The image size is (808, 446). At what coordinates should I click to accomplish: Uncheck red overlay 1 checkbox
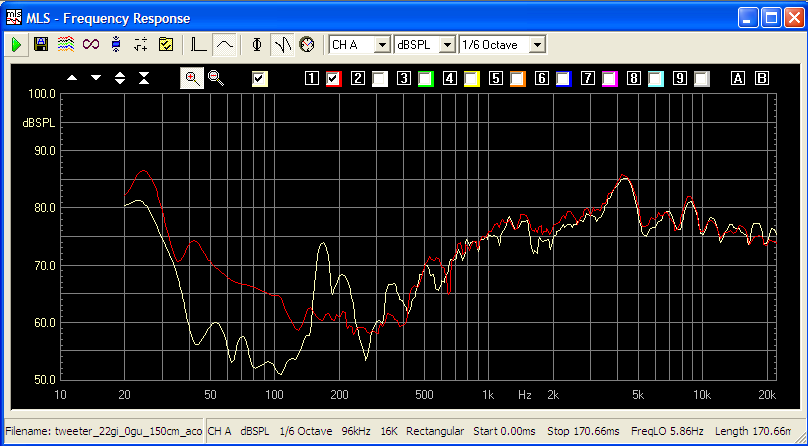pos(334,79)
